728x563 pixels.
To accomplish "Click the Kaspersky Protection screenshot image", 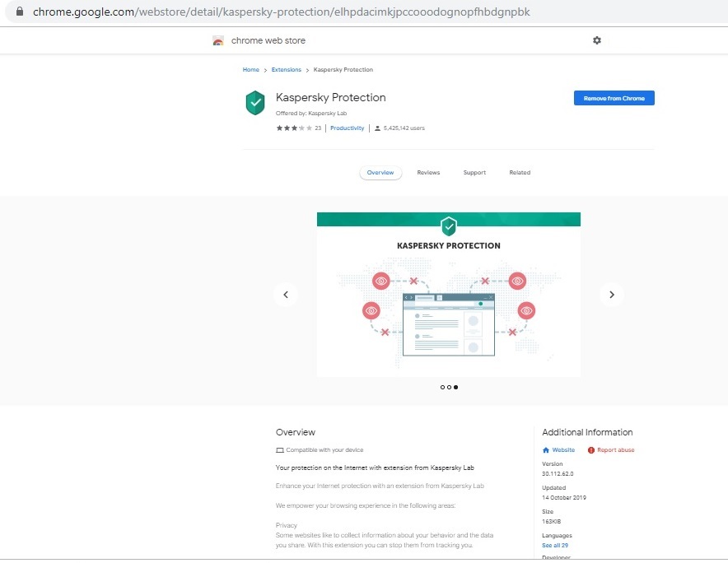I will 449,295.
